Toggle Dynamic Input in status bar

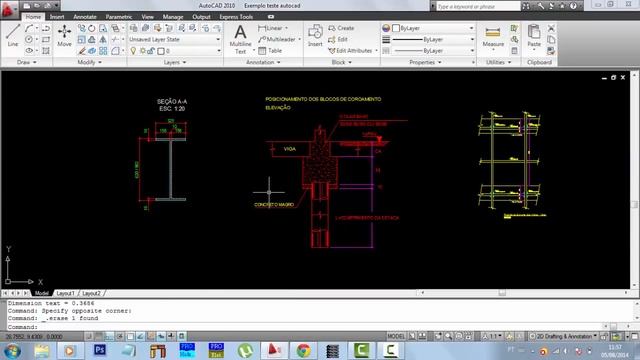[x=161, y=336]
